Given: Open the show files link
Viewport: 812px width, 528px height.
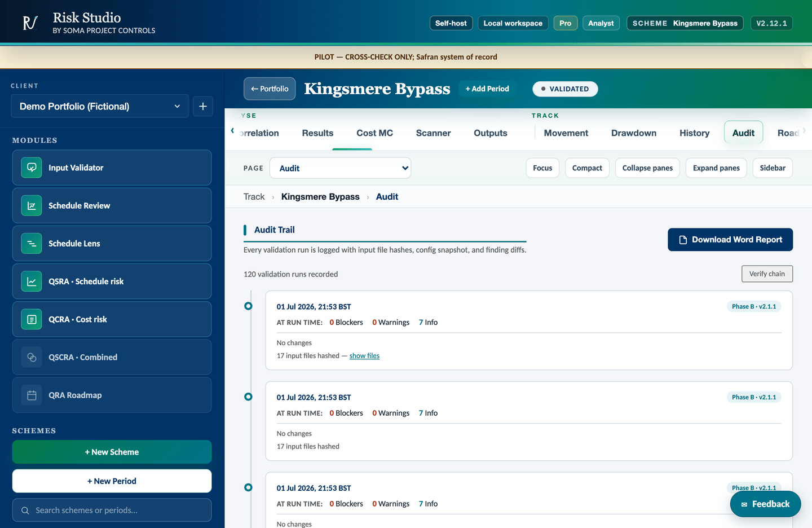Looking at the screenshot, I should tap(364, 356).
